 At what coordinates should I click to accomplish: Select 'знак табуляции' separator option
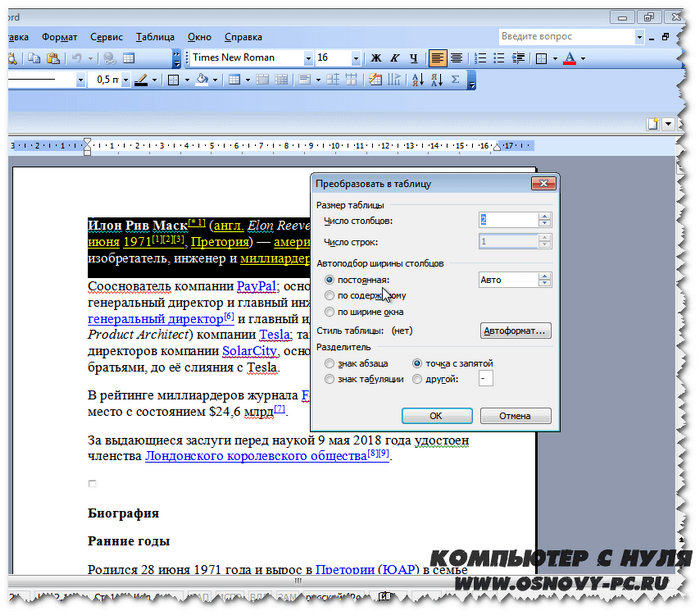click(329, 379)
